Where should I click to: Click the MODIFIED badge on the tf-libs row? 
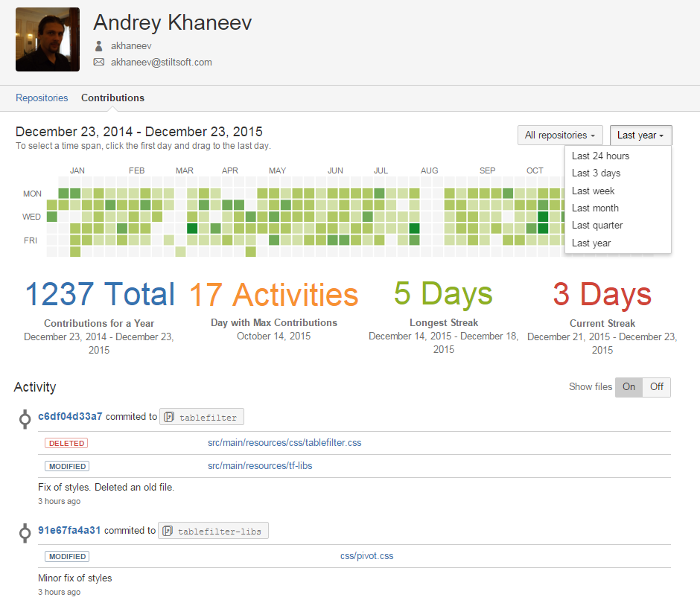tap(66, 466)
